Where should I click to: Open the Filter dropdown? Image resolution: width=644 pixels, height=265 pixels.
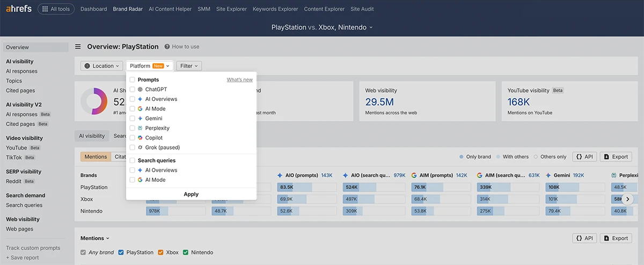pos(189,66)
